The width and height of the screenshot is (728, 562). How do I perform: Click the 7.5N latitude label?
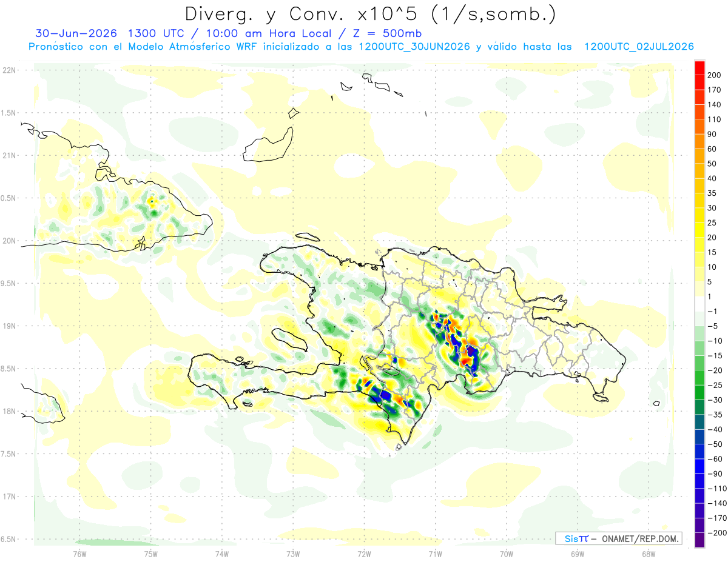pos(8,453)
